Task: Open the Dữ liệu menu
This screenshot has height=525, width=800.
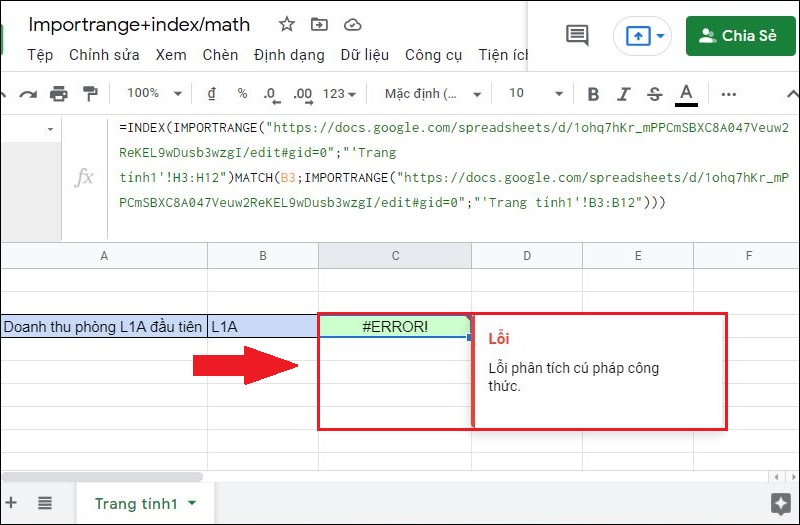Action: 366,55
